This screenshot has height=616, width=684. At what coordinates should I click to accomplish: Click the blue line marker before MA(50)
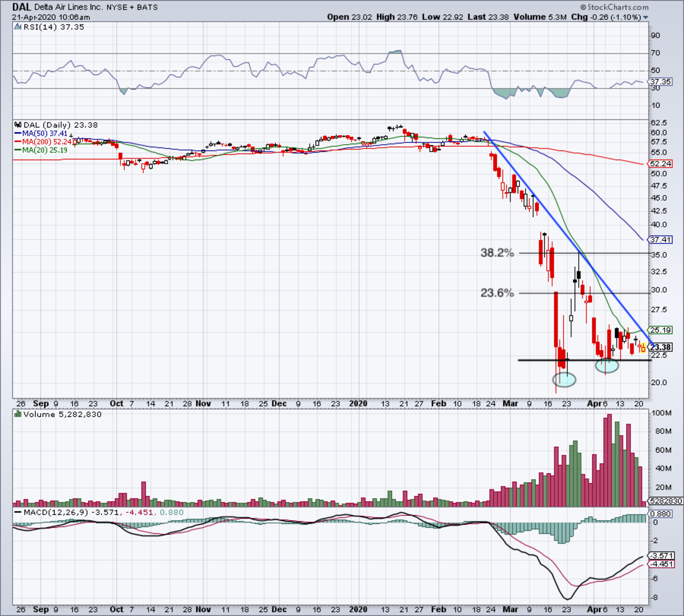[x=18, y=133]
